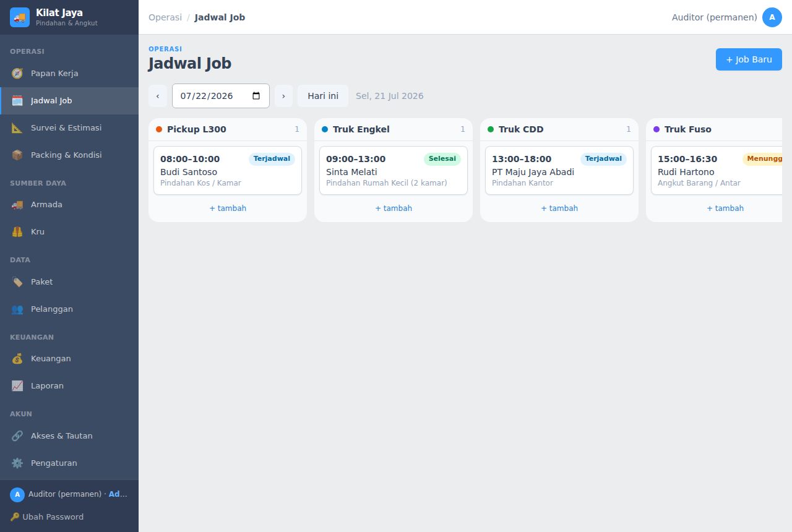The image size is (792, 532).
Task: Click the + Job Baru button
Action: pos(749,59)
